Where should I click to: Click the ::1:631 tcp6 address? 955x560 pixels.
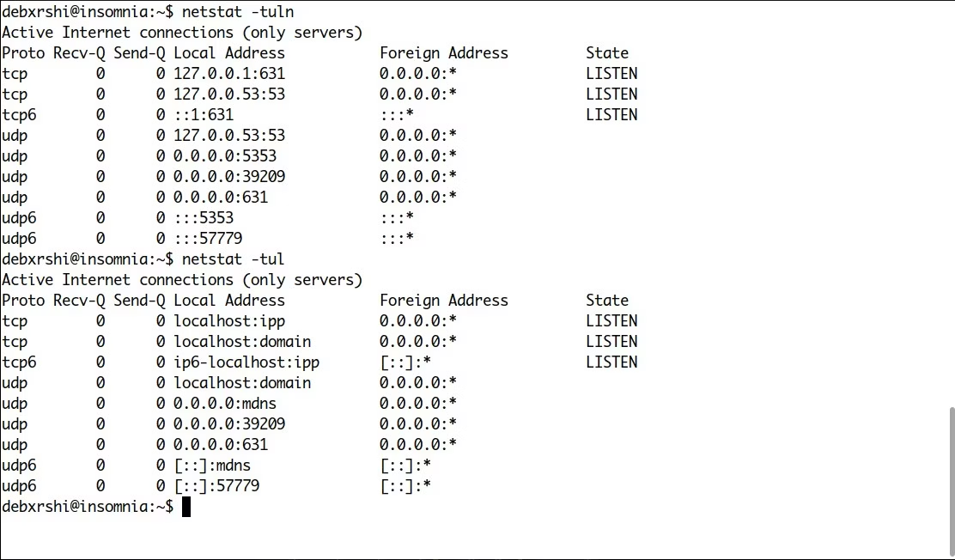point(204,114)
